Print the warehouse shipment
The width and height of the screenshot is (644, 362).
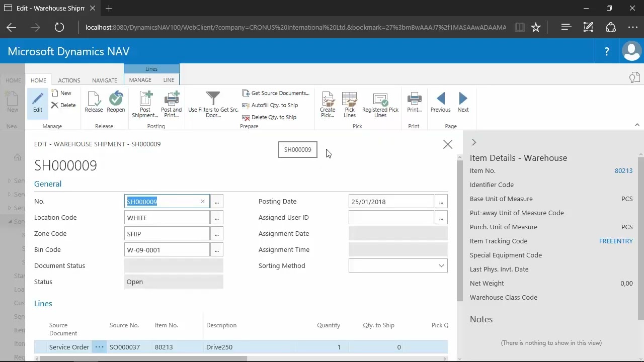click(x=414, y=103)
